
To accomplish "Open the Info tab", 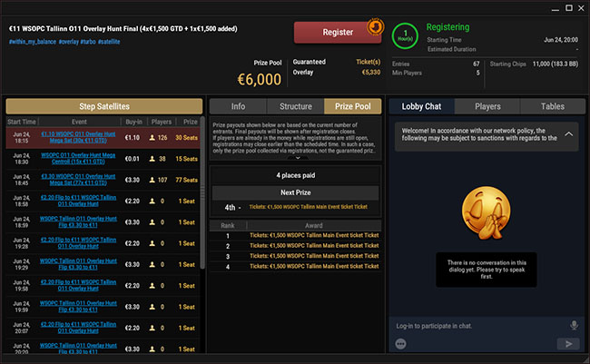I will click(238, 106).
